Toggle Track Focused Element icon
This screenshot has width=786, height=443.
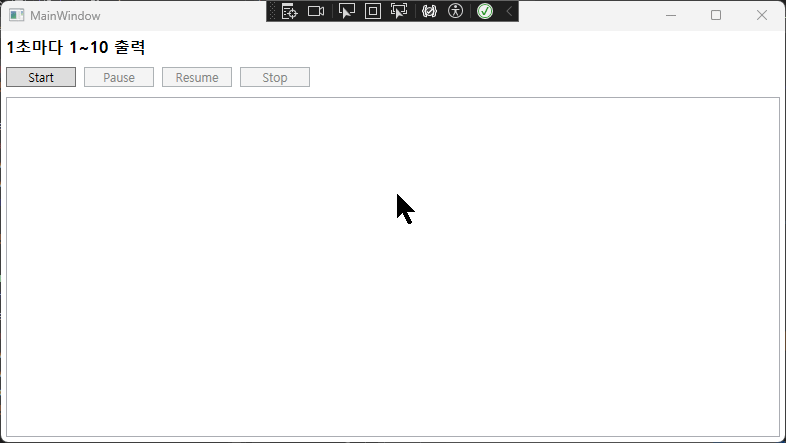click(x=399, y=11)
